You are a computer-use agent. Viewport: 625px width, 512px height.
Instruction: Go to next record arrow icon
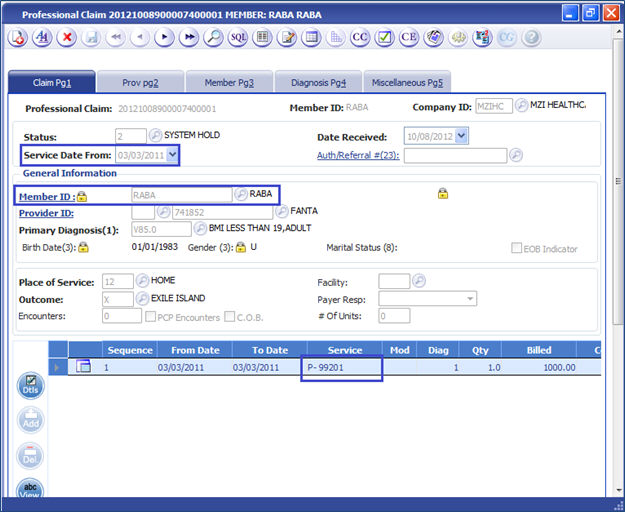tap(164, 38)
